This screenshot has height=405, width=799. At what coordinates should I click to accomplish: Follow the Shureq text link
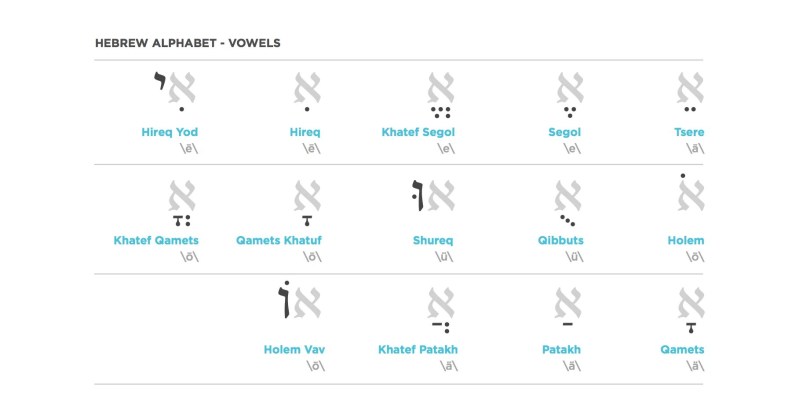pyautogui.click(x=435, y=241)
